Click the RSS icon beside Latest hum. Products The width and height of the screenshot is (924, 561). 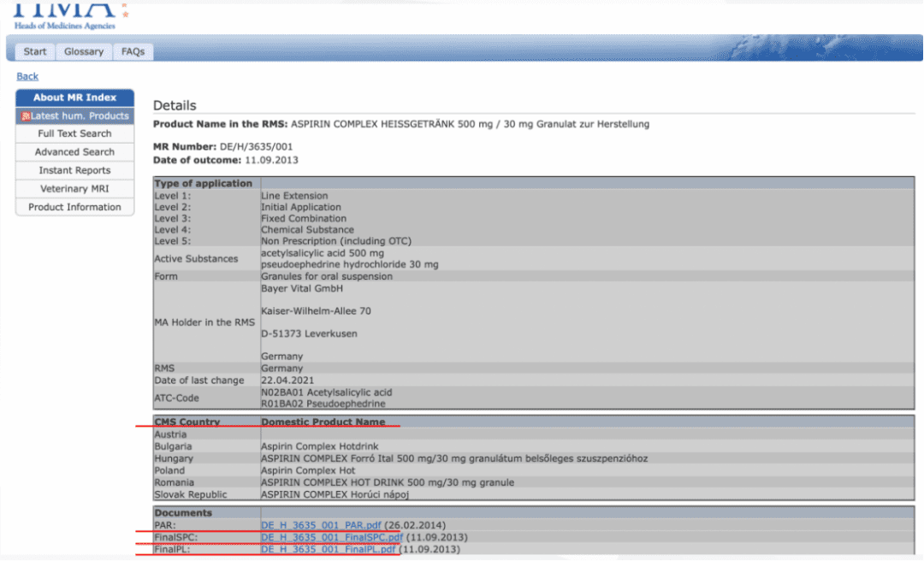pyautogui.click(x=26, y=116)
